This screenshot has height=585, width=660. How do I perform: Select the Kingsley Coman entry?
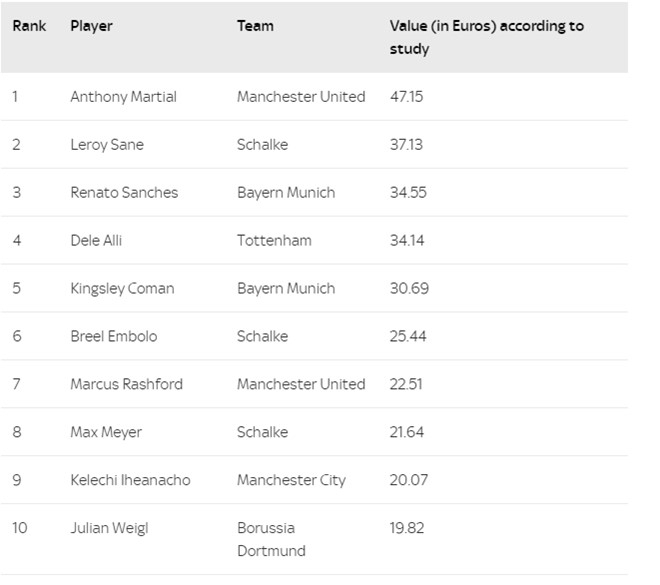click(122, 289)
